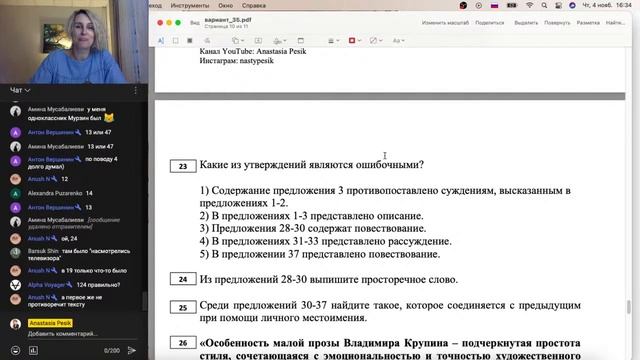Click Alexandra Puzarenko's green avatar

[x=16, y=193]
